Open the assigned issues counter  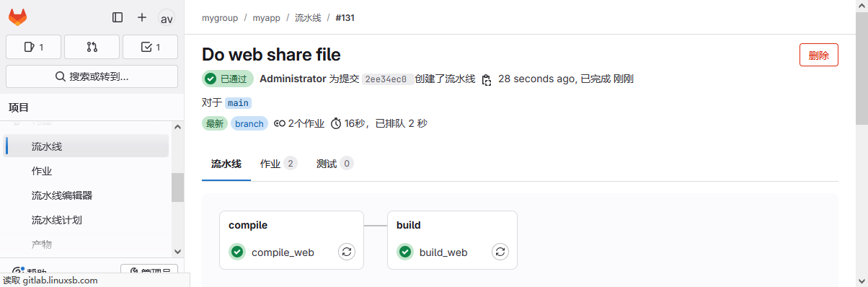coord(34,47)
